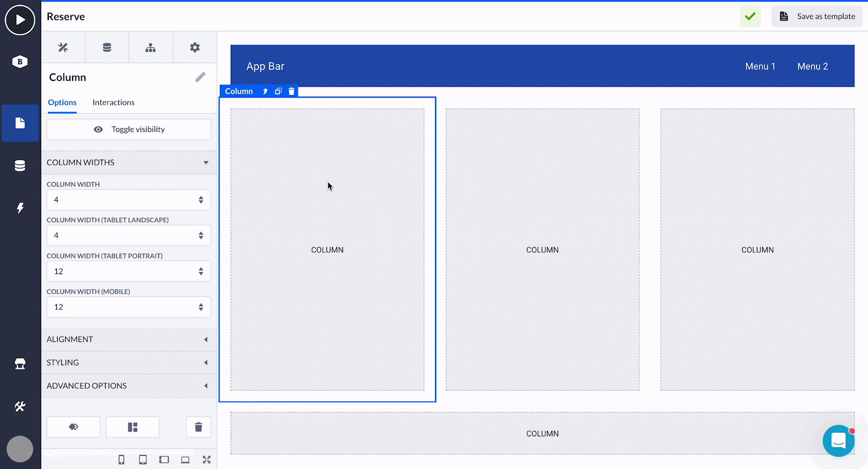This screenshot has width=868, height=469.
Task: Click the play preview button
Action: 20,20
